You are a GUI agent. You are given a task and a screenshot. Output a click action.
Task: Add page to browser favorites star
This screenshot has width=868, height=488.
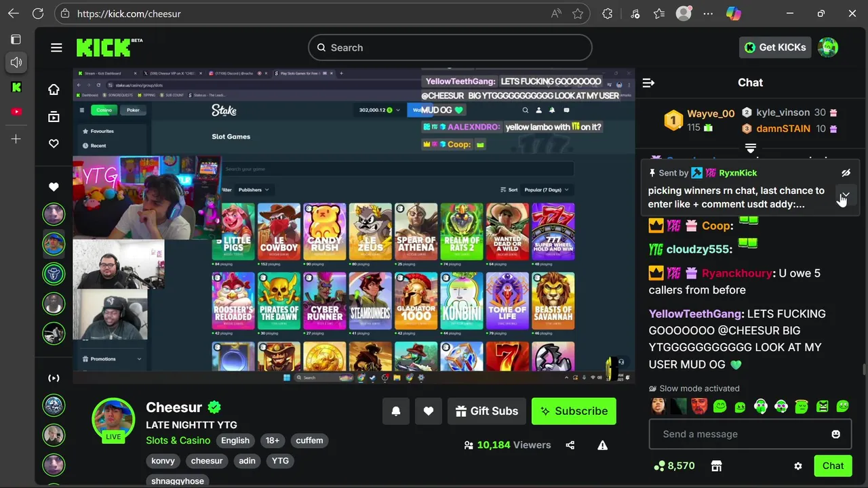click(578, 14)
